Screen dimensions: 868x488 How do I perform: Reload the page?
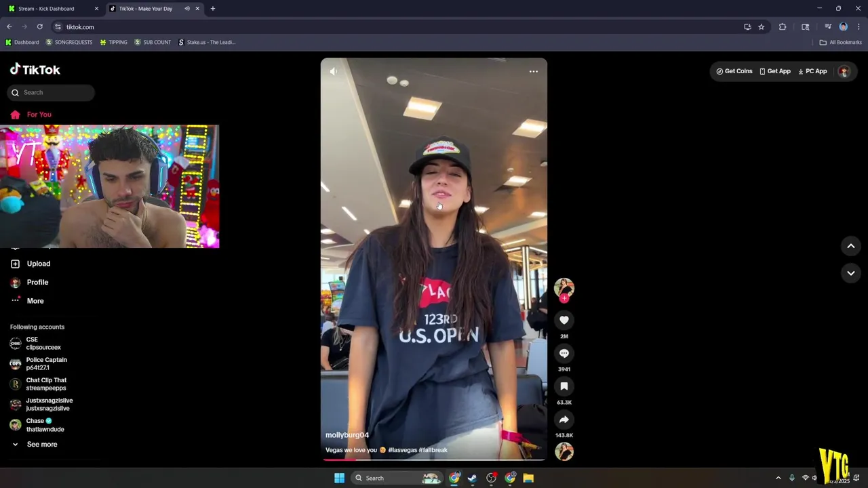(x=40, y=27)
